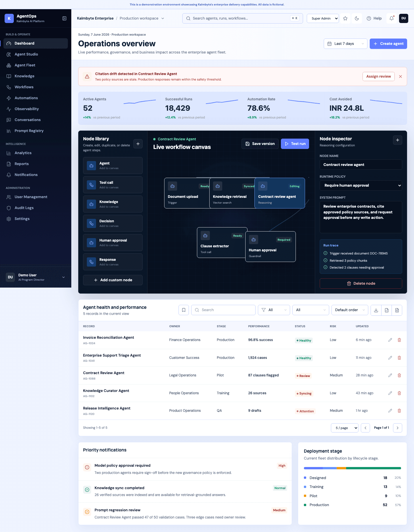Open the filter All dropdown with funnel
Screen dimensions: 414x532
point(274,310)
